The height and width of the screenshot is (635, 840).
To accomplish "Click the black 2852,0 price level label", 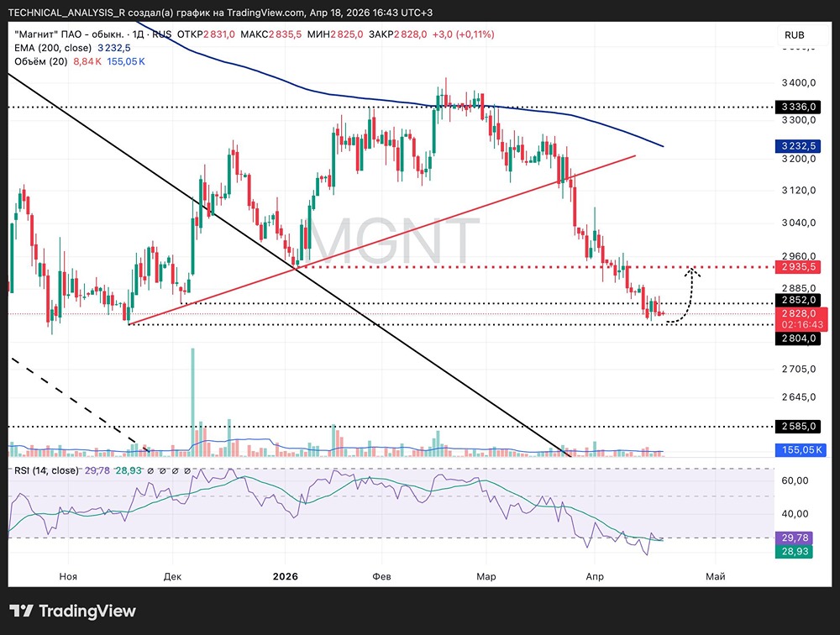I will (798, 300).
